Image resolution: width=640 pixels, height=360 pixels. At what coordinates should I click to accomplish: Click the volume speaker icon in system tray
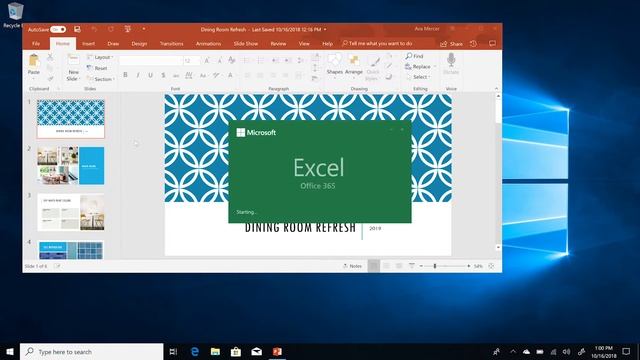(x=566, y=351)
